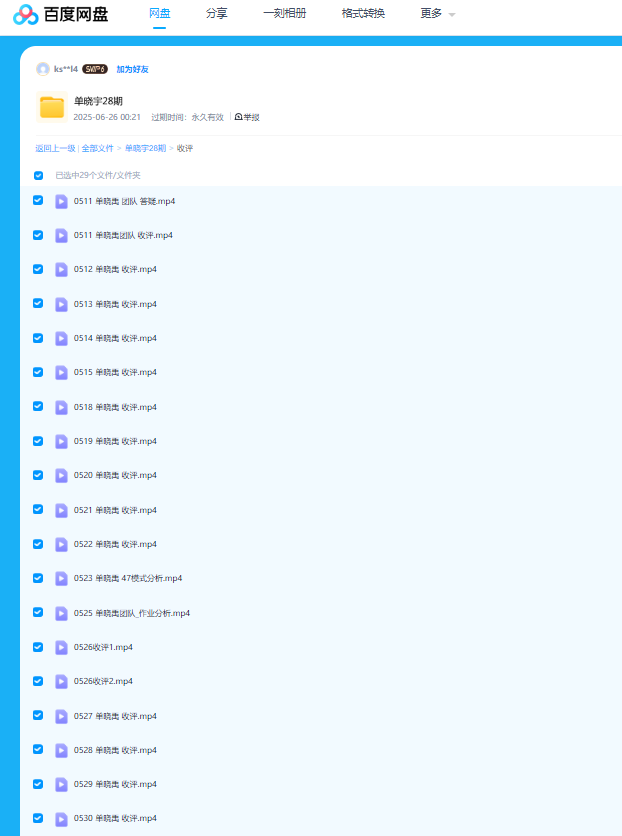
Task: Click the SVIP6 membership badge
Action: pyautogui.click(x=95, y=69)
